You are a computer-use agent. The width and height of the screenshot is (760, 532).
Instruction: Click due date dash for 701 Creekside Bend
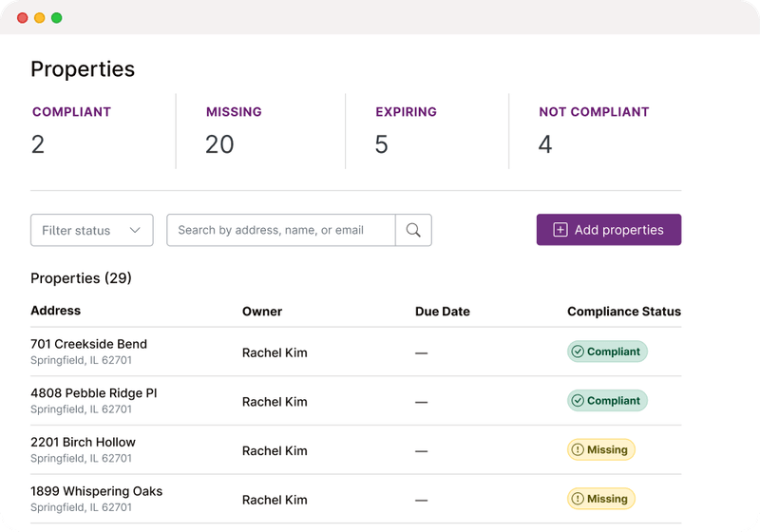[421, 353]
